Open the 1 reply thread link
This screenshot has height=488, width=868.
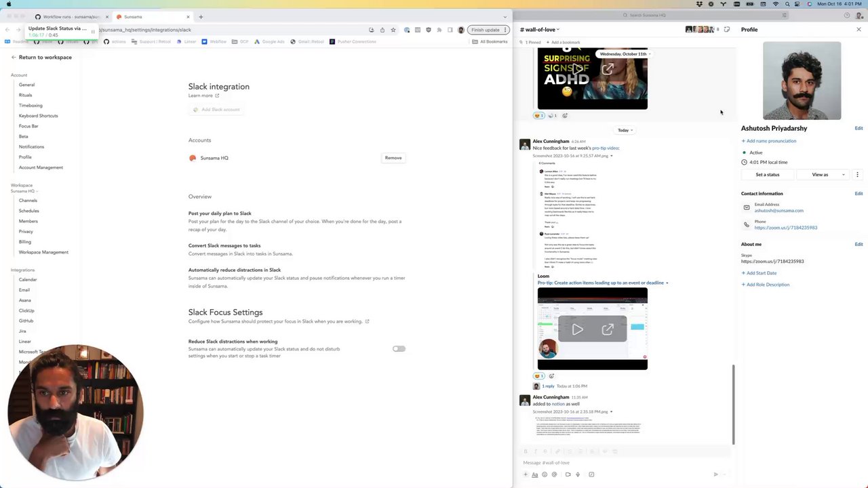point(548,386)
